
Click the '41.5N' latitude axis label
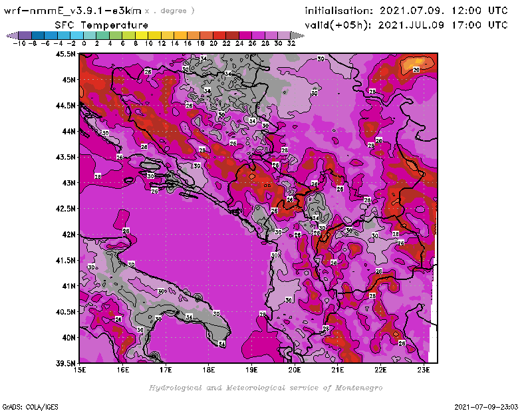[65, 260]
